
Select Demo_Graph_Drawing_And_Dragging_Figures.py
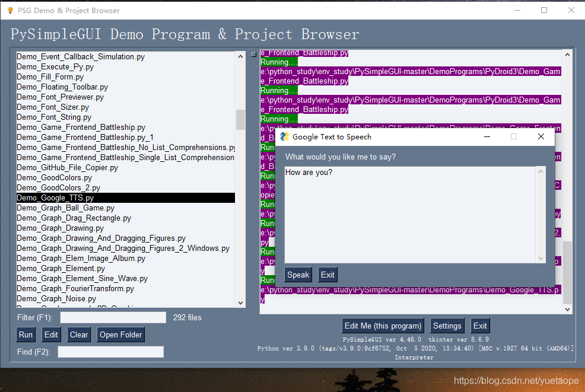[x=125, y=238]
